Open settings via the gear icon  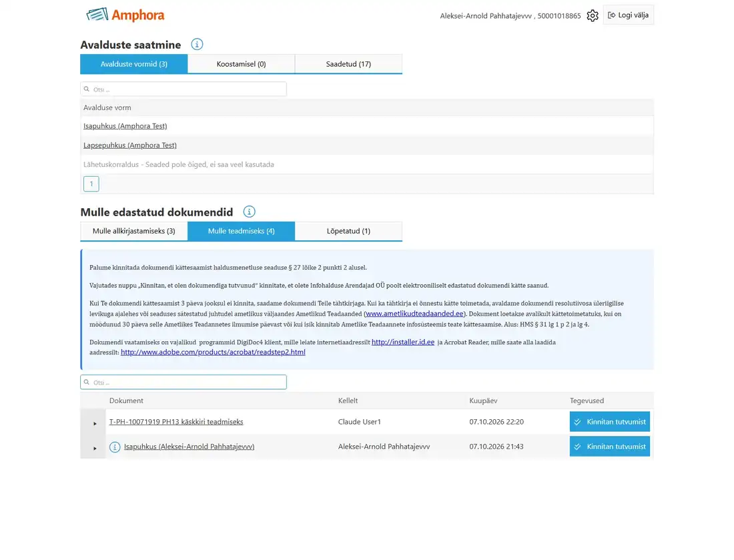click(x=592, y=15)
